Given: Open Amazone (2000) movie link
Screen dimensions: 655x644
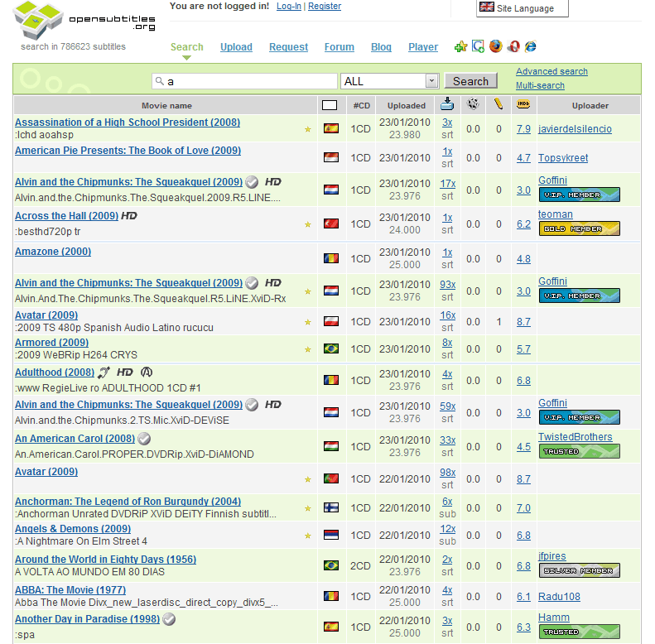Looking at the screenshot, I should pyautogui.click(x=53, y=252).
